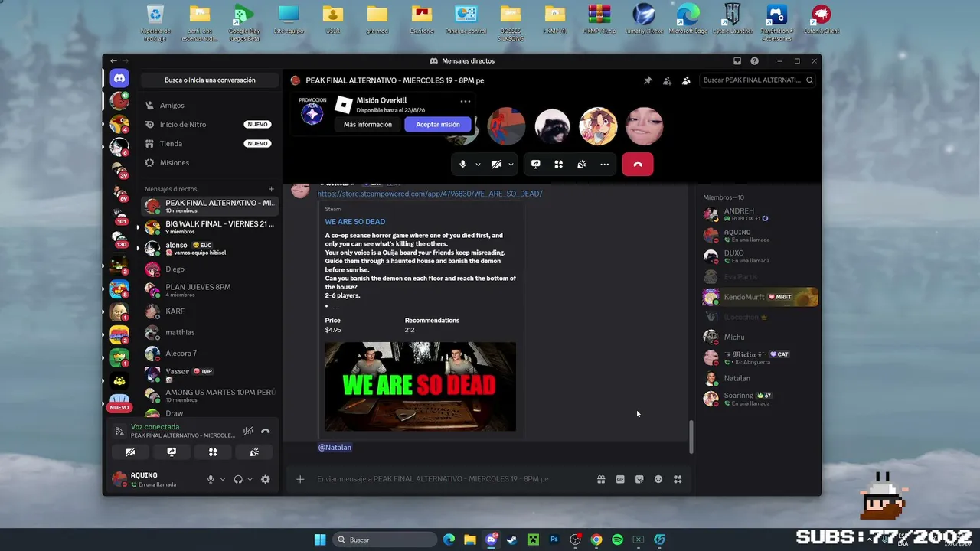The width and height of the screenshot is (980, 551).
Task: Send a gift icon in message bar
Action: pyautogui.click(x=601, y=479)
